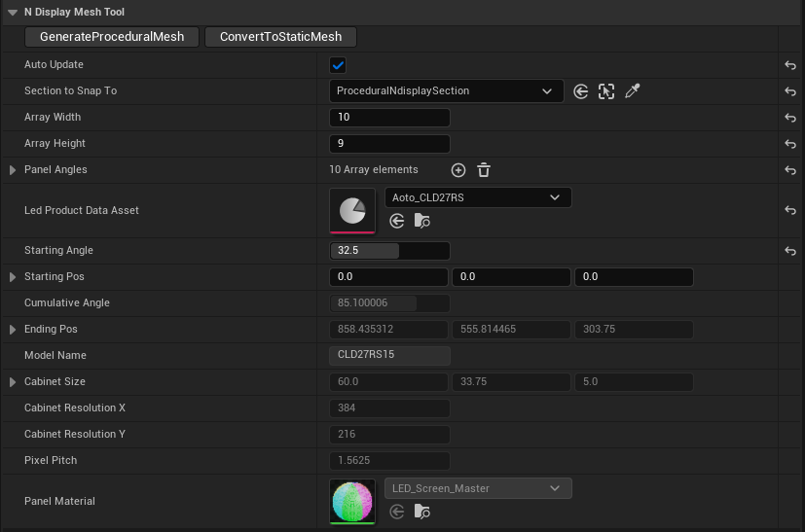Use selected asset for Led Product Data Asset
This screenshot has width=805, height=532.
point(397,221)
